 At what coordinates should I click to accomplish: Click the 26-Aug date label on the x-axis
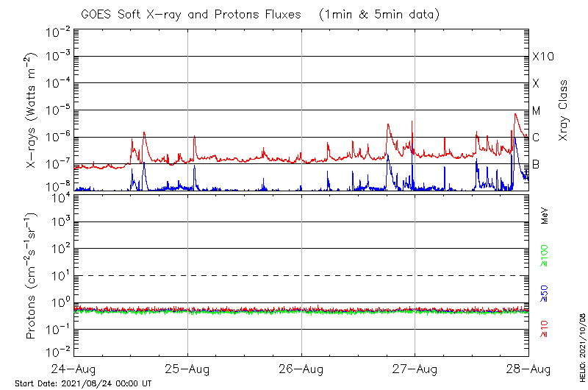[301, 368]
